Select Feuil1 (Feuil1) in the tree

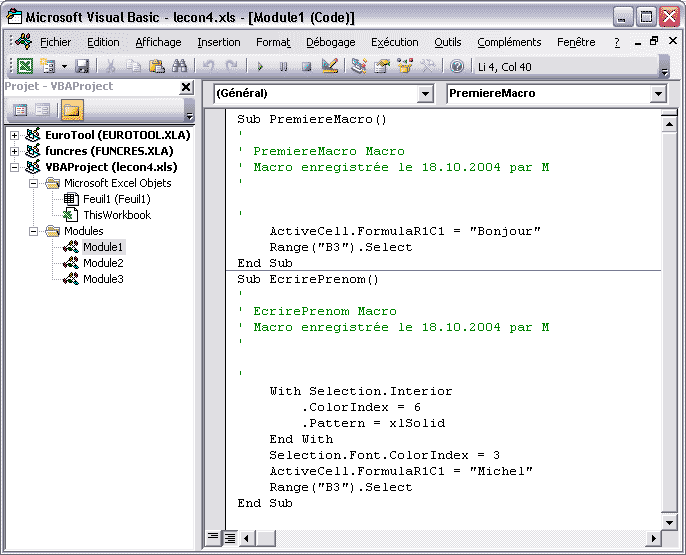(117, 199)
